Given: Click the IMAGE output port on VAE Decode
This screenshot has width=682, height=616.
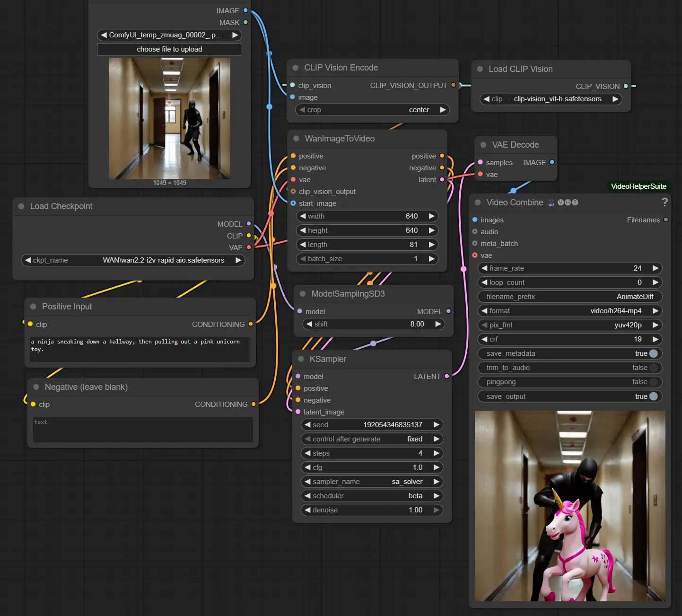Looking at the screenshot, I should (551, 162).
